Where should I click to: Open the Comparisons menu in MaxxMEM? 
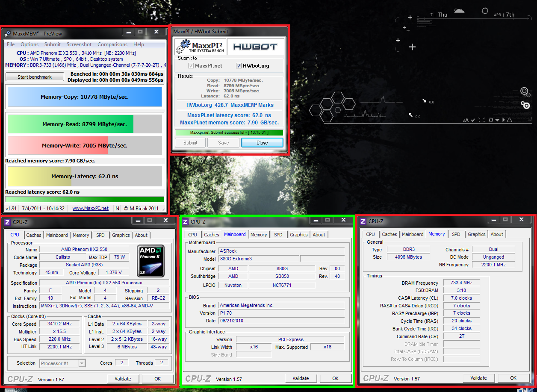(112, 44)
